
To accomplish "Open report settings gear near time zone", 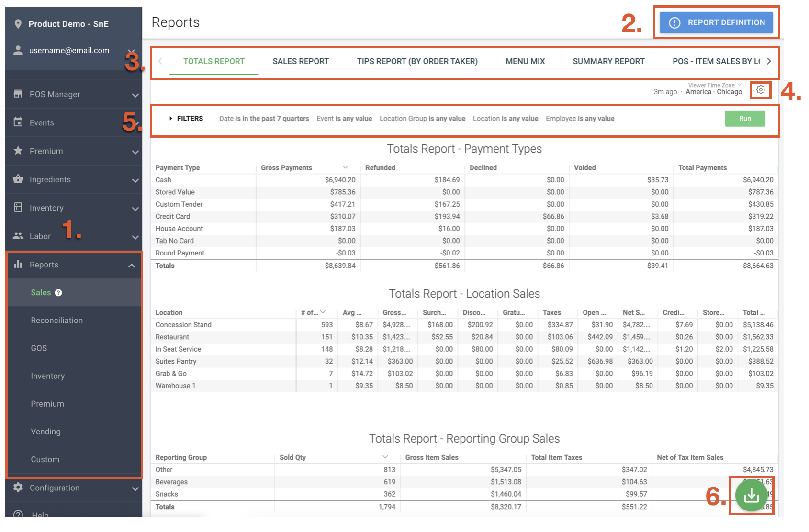I will point(761,89).
